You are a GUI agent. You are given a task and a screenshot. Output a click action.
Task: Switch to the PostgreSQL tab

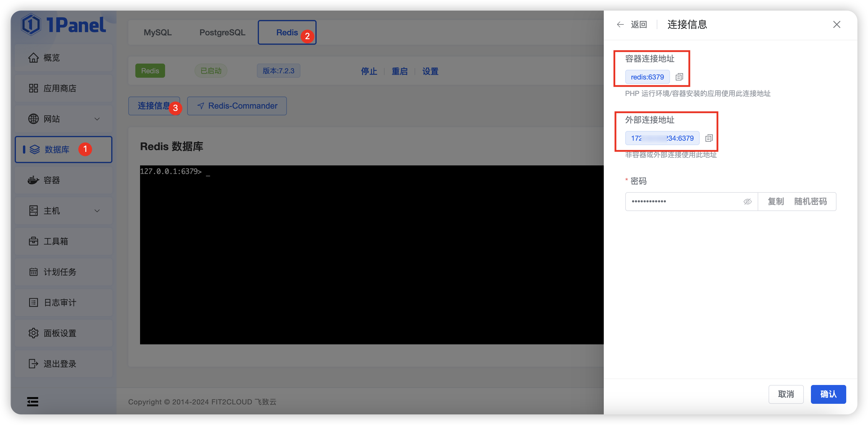point(222,32)
